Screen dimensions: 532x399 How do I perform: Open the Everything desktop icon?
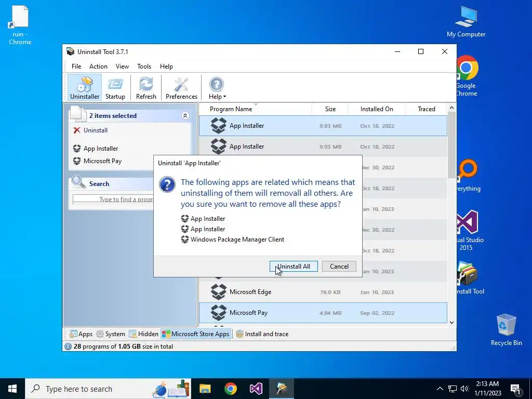click(x=468, y=176)
